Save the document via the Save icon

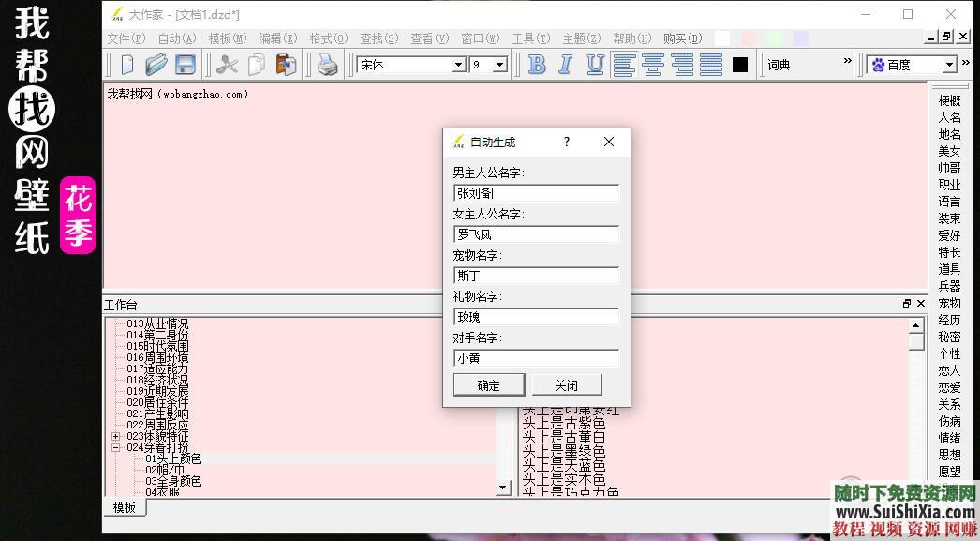(x=186, y=64)
